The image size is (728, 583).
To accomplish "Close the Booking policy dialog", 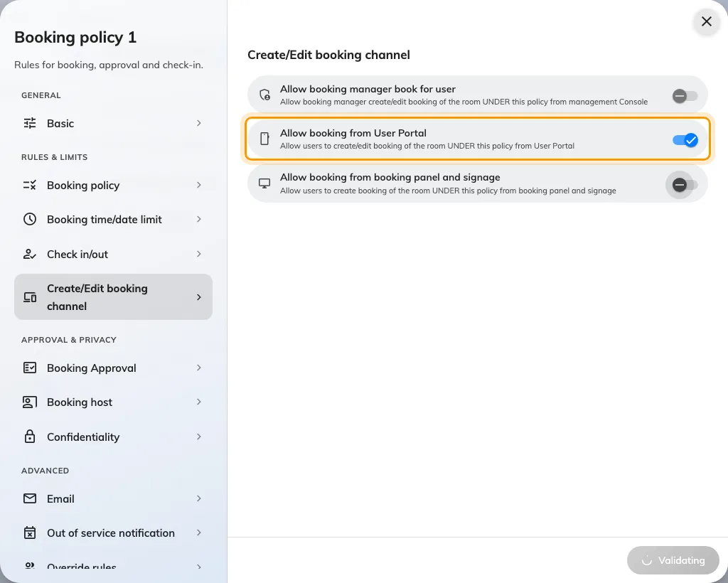I will pyautogui.click(x=706, y=21).
